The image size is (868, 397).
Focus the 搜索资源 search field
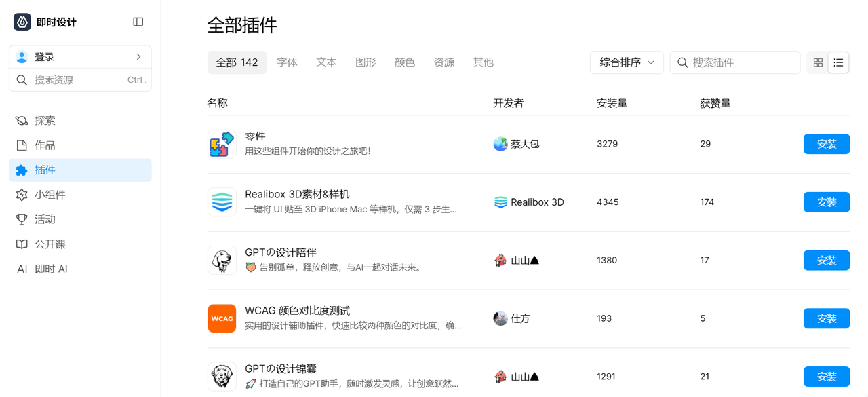click(80, 80)
